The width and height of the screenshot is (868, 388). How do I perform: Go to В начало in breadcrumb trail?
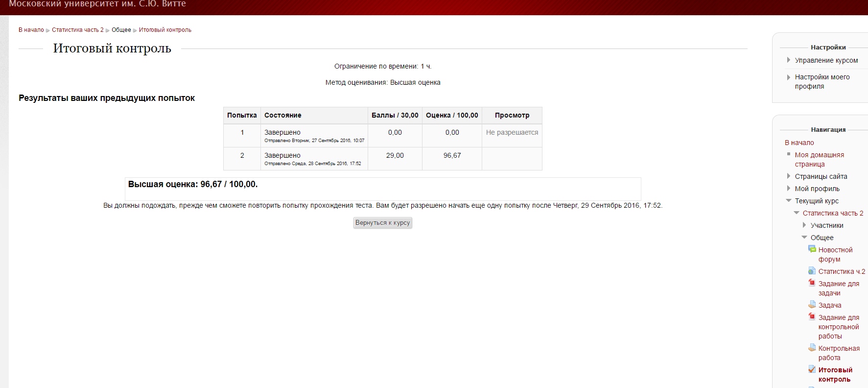click(31, 30)
